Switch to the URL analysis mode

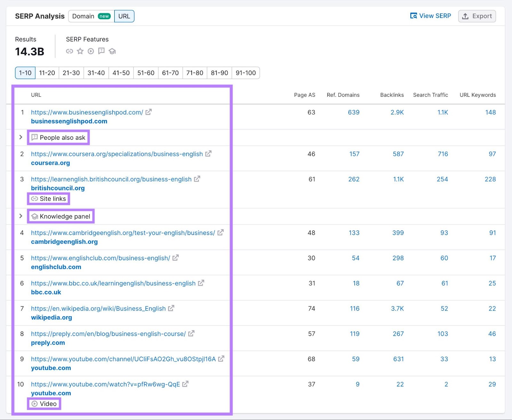[124, 16]
